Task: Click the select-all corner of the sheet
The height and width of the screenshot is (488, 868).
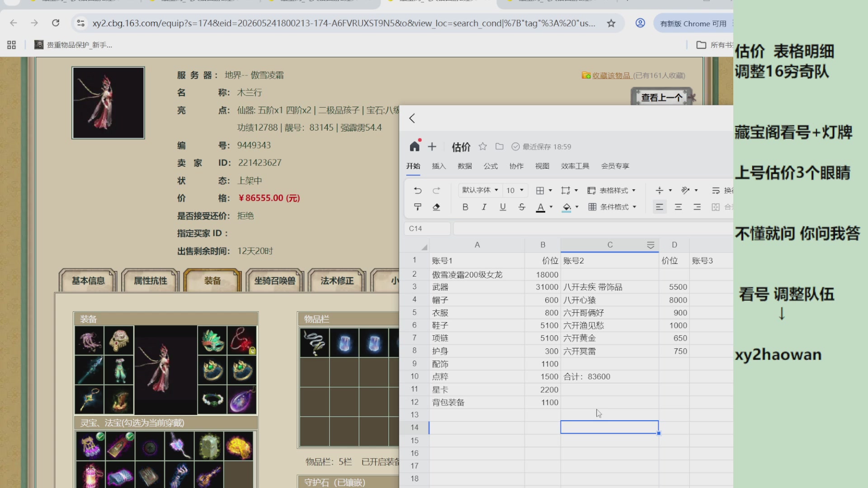Action: [x=424, y=247]
